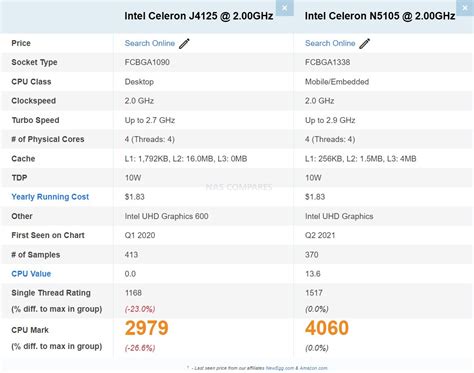Open Search Online link under J4125

(x=150, y=43)
